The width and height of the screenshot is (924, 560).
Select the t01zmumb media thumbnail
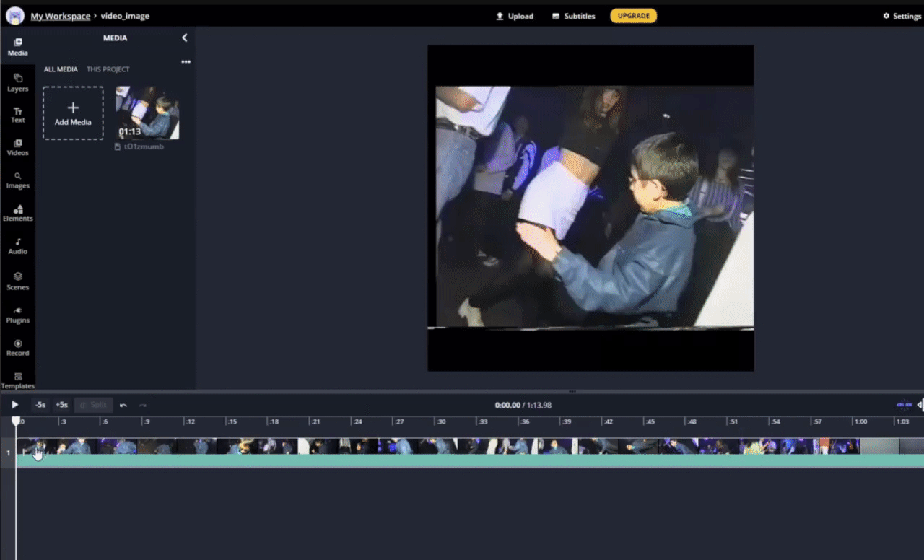point(147,112)
